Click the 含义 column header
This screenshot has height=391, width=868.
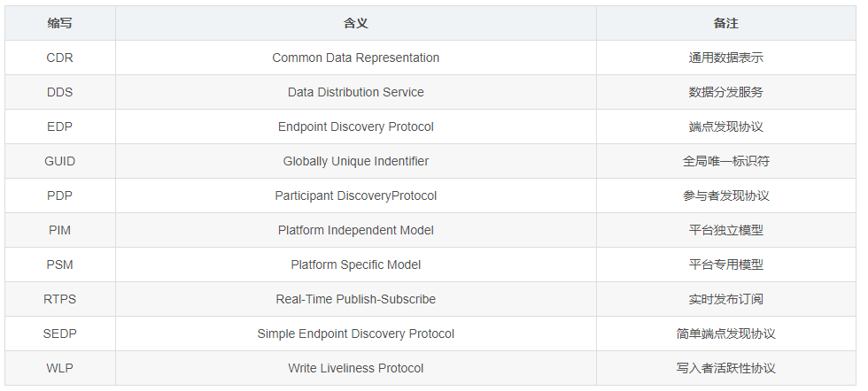pyautogui.click(x=355, y=23)
